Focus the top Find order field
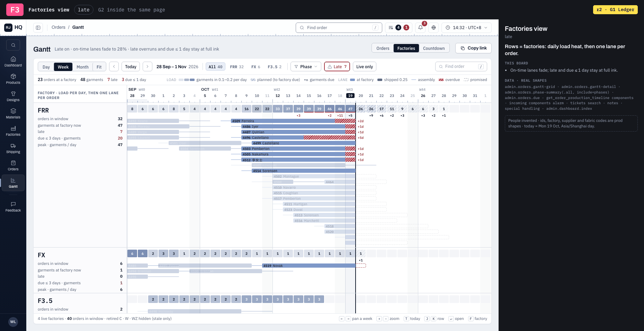644x331 pixels. coord(339,28)
